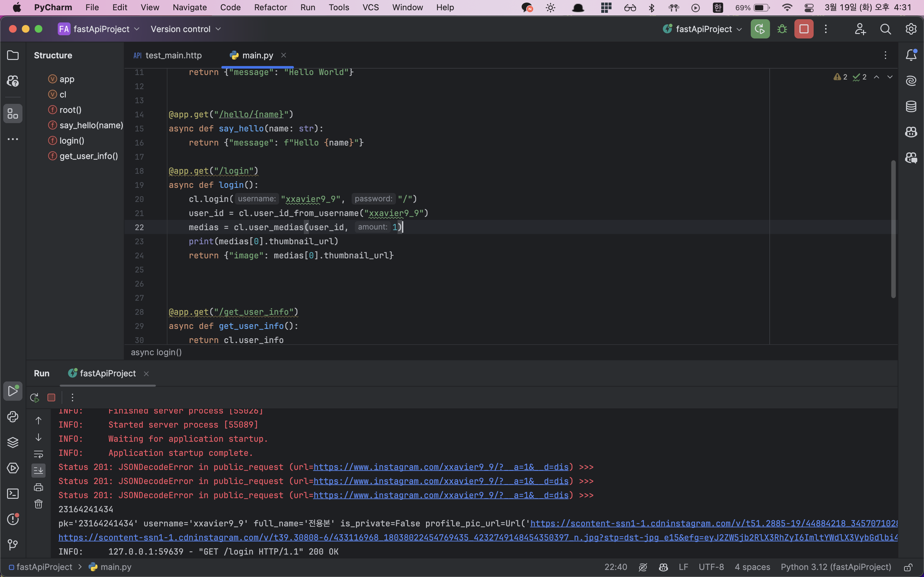This screenshot has width=924, height=577.
Task: Clear console output with the trash icon
Action: point(38,504)
